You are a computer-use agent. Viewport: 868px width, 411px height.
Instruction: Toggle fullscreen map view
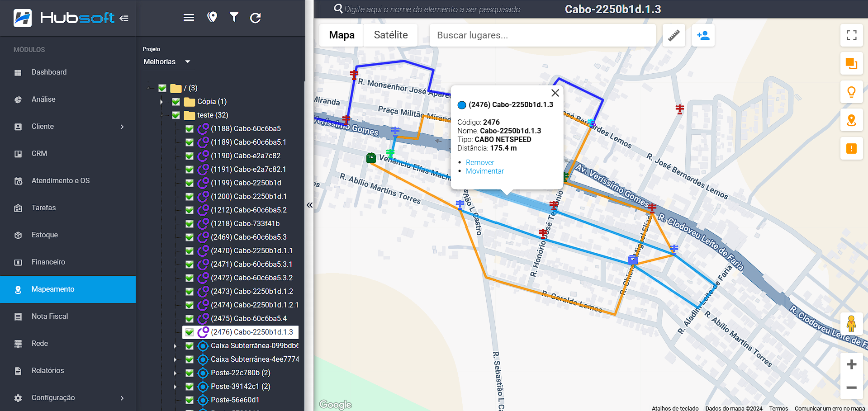851,35
